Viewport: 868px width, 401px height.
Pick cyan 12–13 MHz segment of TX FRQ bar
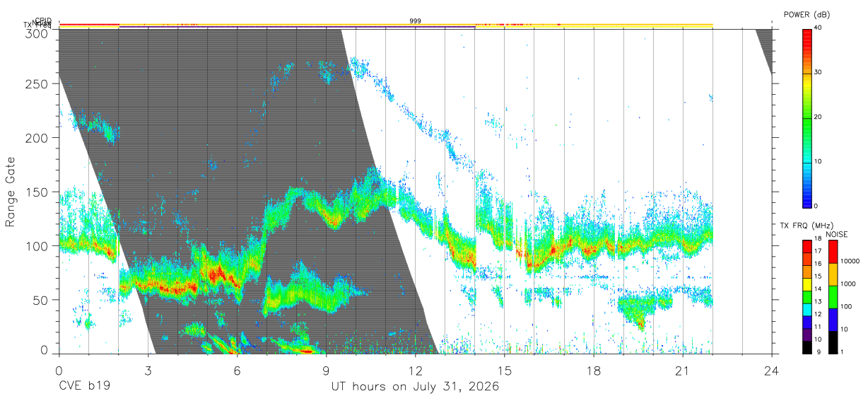(807, 310)
